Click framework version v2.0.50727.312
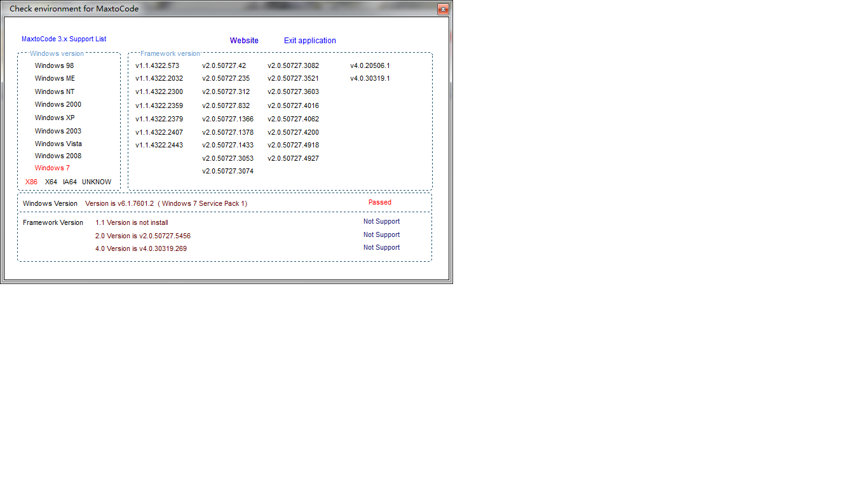Screen dimensions: 868x488 [226, 91]
